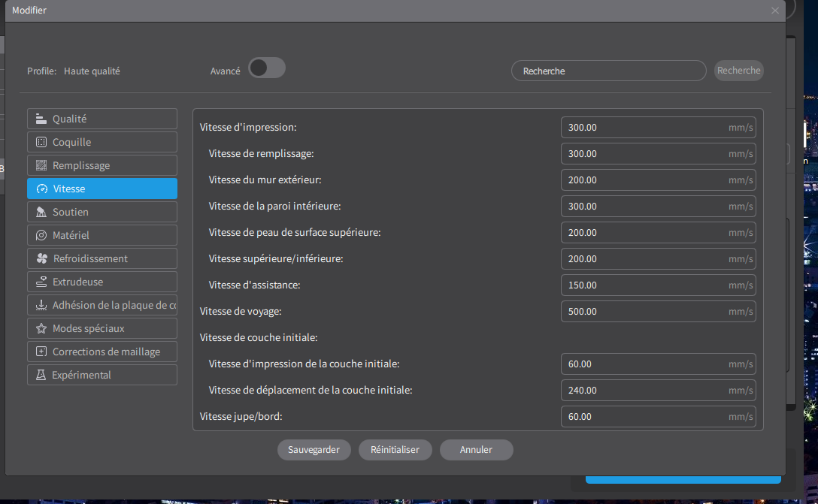Toggle the Avancé switch
The width and height of the screenshot is (818, 504).
click(267, 68)
